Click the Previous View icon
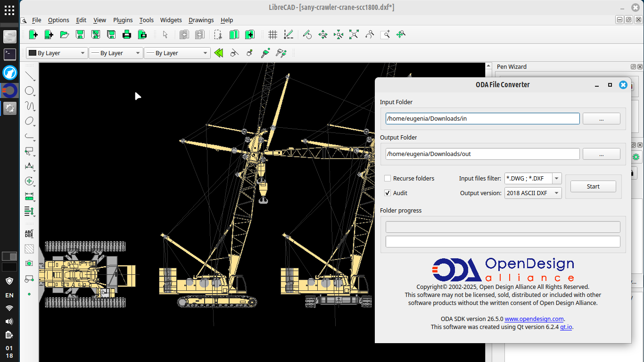The image size is (644, 362). click(370, 34)
